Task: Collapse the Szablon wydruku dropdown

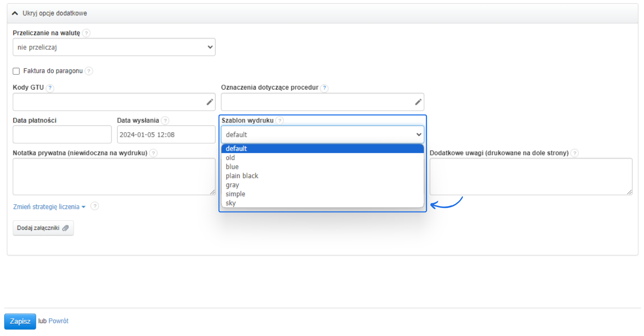Action: point(322,135)
